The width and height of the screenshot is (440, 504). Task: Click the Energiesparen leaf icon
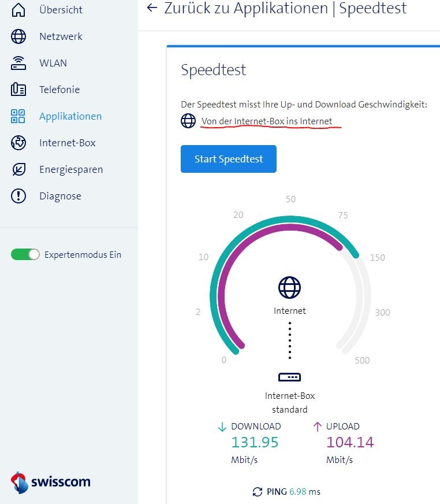click(18, 169)
